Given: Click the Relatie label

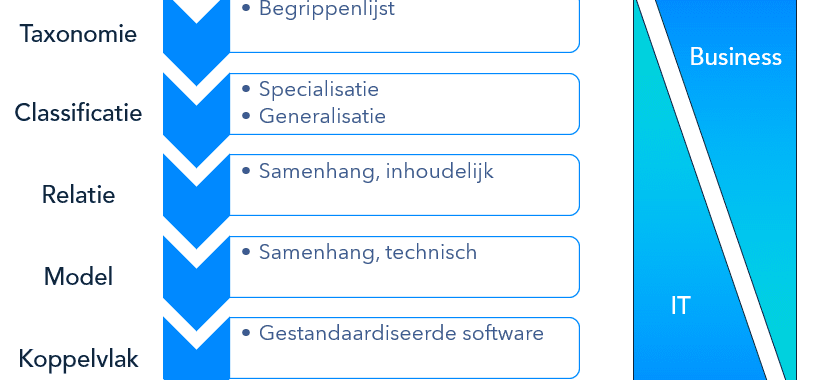Looking at the screenshot, I should (x=78, y=195).
